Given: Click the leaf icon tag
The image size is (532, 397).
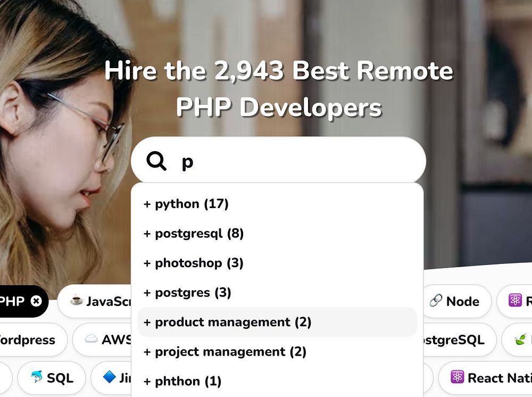Looking at the screenshot, I should coord(517,340).
